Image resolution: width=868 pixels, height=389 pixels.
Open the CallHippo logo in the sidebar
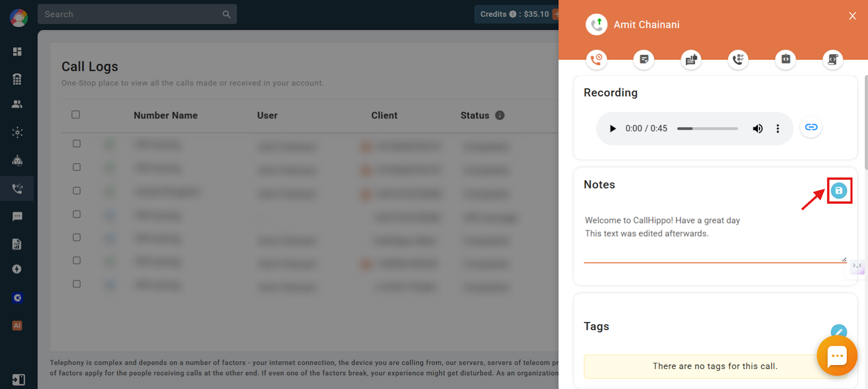point(18,18)
